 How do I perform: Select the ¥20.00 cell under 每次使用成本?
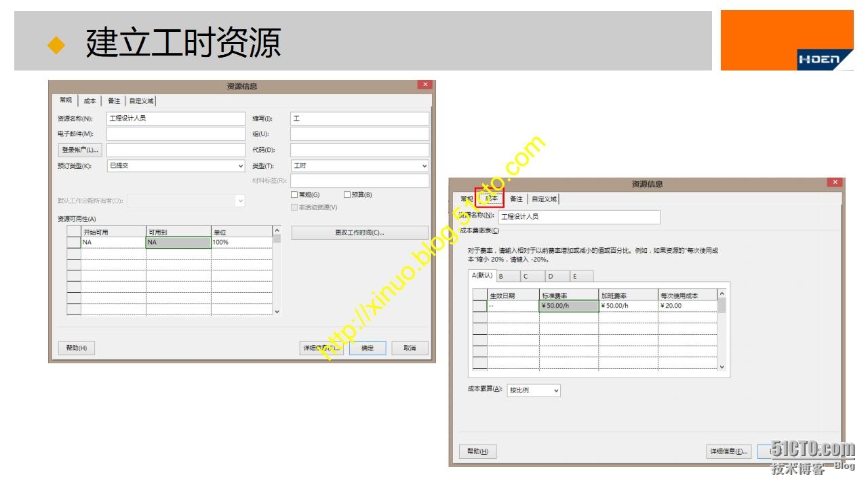click(x=687, y=306)
